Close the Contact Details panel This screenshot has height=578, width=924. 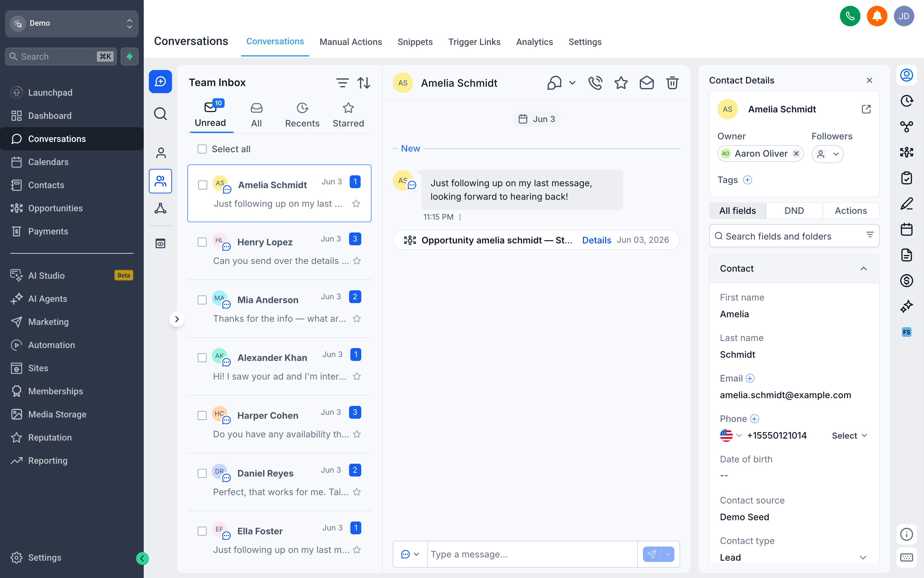coord(869,81)
